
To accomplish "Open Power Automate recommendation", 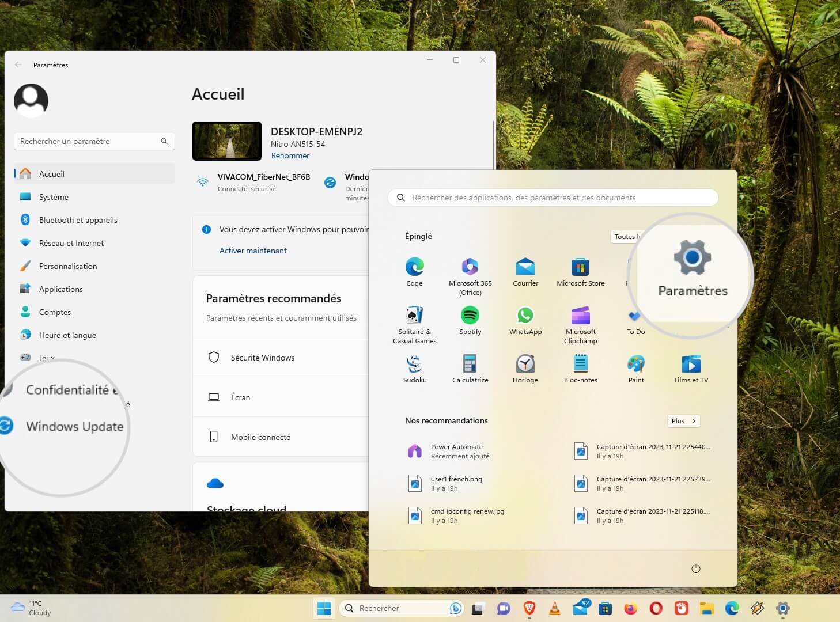I will pos(449,451).
